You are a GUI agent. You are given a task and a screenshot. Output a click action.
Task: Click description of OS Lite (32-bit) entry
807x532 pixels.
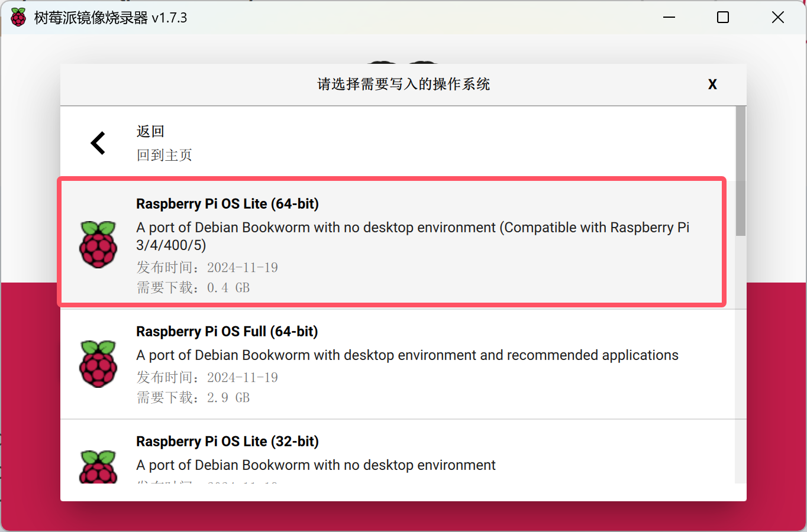tap(316, 465)
